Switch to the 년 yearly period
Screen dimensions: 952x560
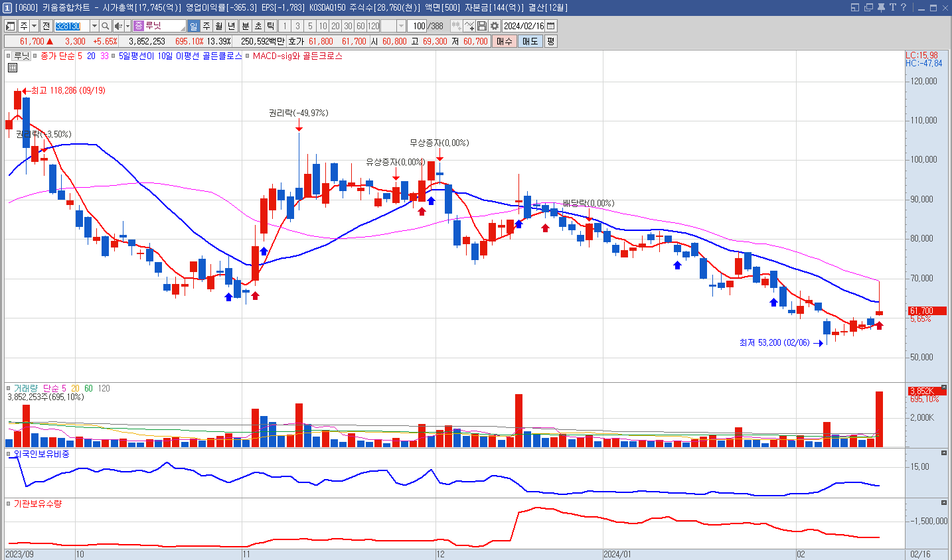232,26
